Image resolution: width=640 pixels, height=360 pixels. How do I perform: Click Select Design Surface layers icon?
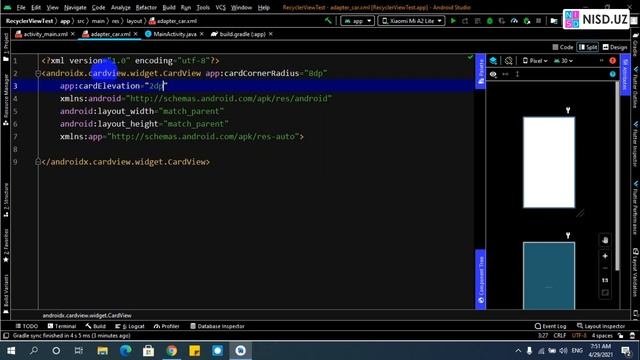pos(493,61)
